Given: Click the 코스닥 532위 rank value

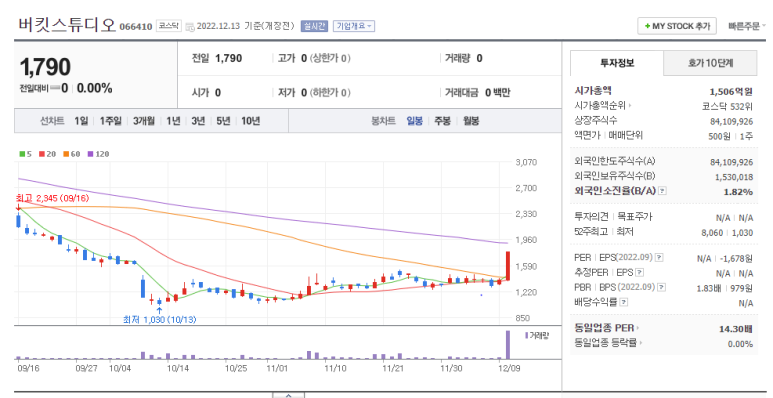Looking at the screenshot, I should click(728, 106).
